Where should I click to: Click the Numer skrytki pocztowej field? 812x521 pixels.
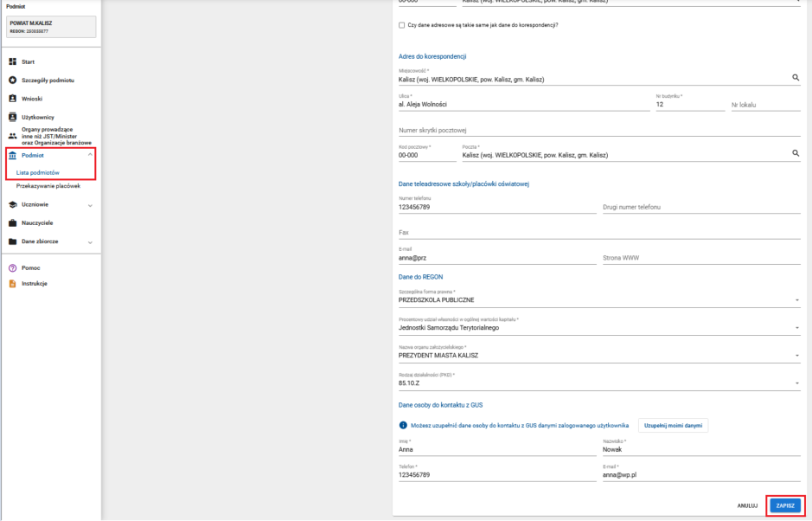(595, 131)
